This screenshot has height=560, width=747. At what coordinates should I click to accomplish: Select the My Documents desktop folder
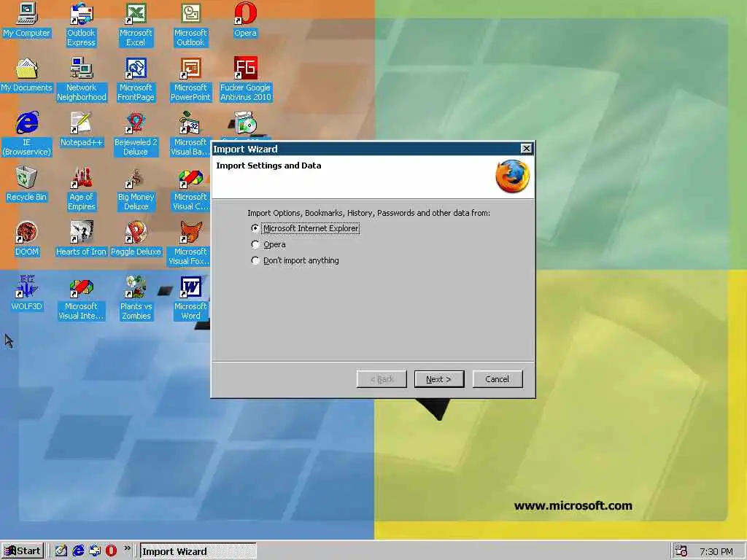[x=27, y=75]
